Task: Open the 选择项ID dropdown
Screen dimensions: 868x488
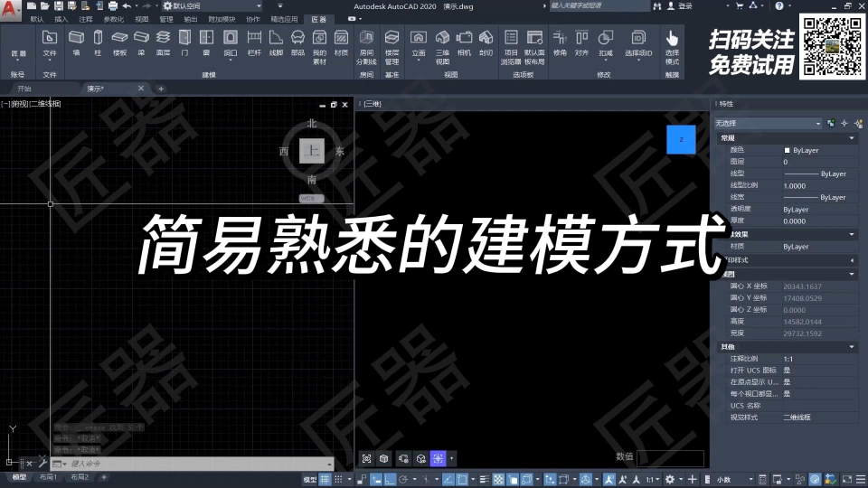Action: coord(638,59)
